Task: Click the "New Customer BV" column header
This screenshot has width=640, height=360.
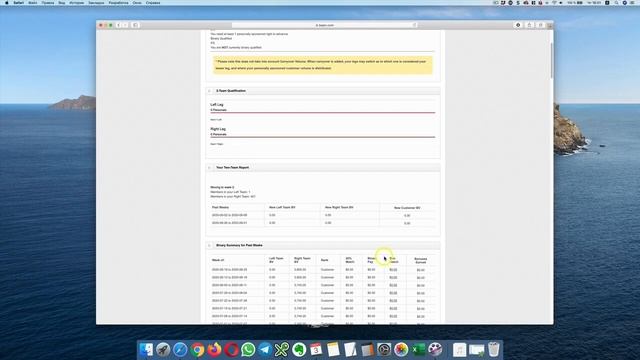Action: (407, 208)
